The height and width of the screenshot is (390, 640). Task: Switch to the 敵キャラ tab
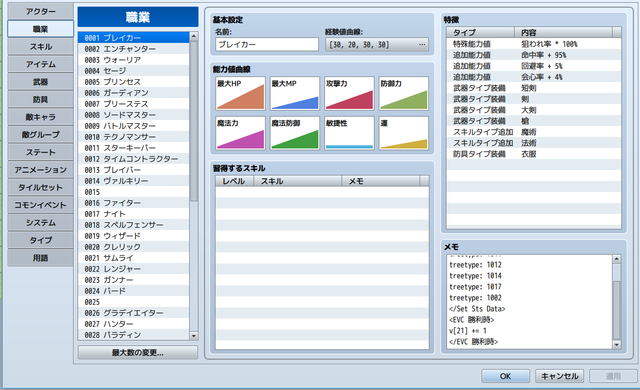pos(40,117)
